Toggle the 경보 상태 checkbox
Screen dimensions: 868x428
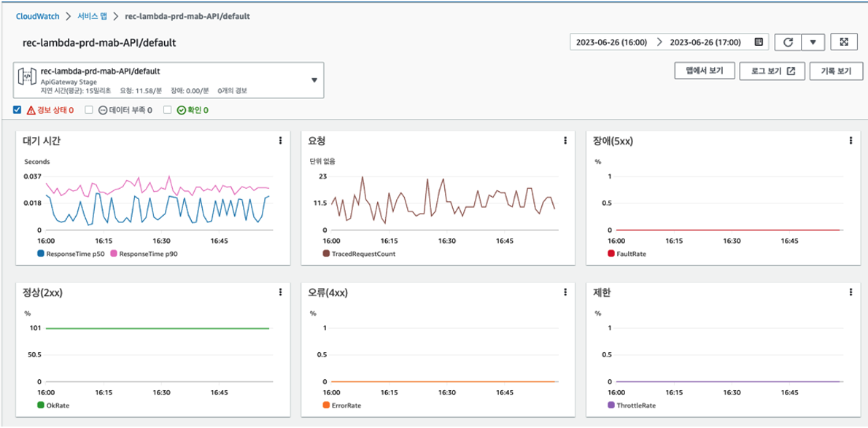point(18,109)
